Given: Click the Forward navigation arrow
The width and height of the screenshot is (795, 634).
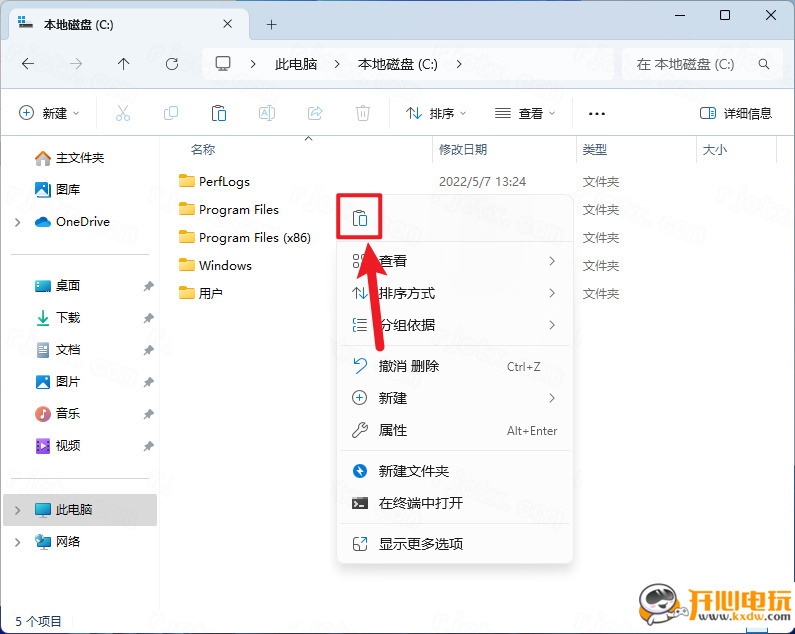Looking at the screenshot, I should 76,64.
